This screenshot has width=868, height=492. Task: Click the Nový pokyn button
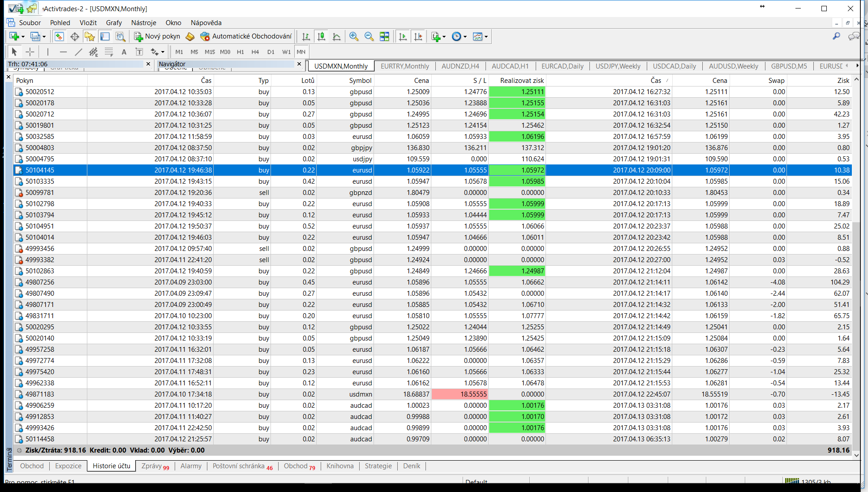[x=158, y=36]
